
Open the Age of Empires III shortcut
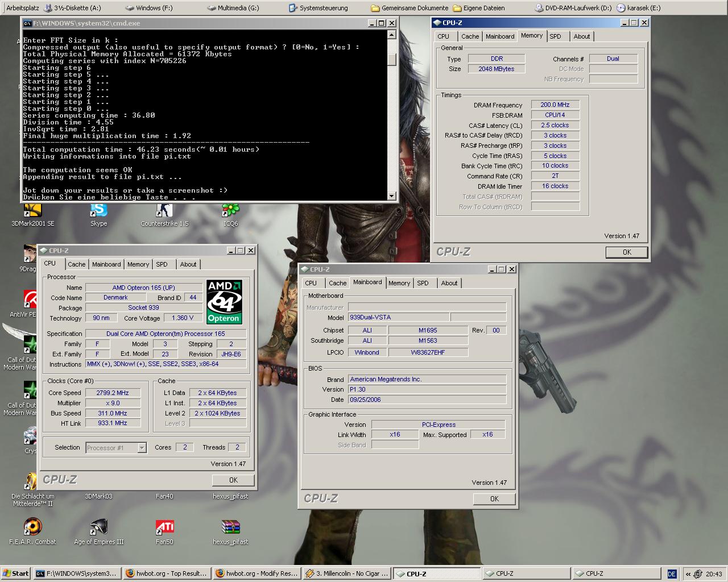click(x=99, y=531)
